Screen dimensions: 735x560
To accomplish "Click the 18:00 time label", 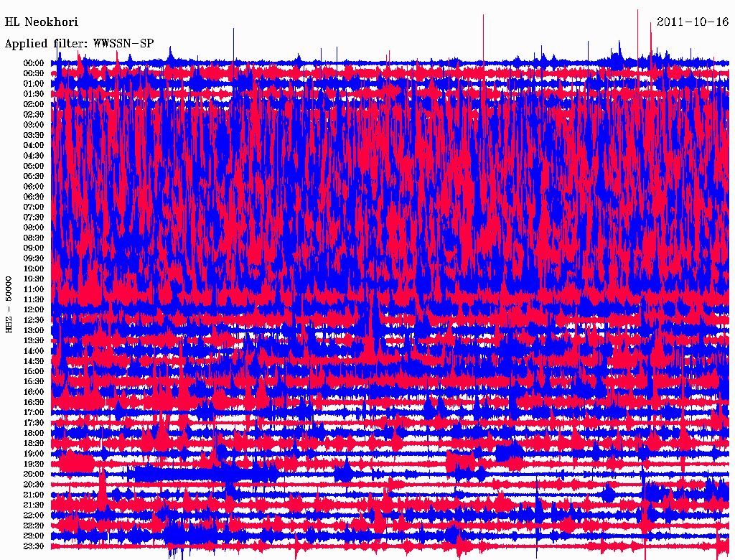I will (34, 433).
